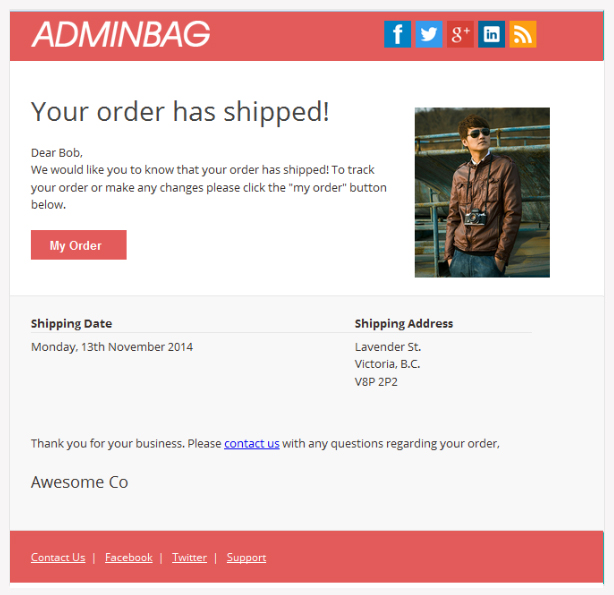Open the Support footer link
The image size is (614, 595).
pyautogui.click(x=246, y=557)
